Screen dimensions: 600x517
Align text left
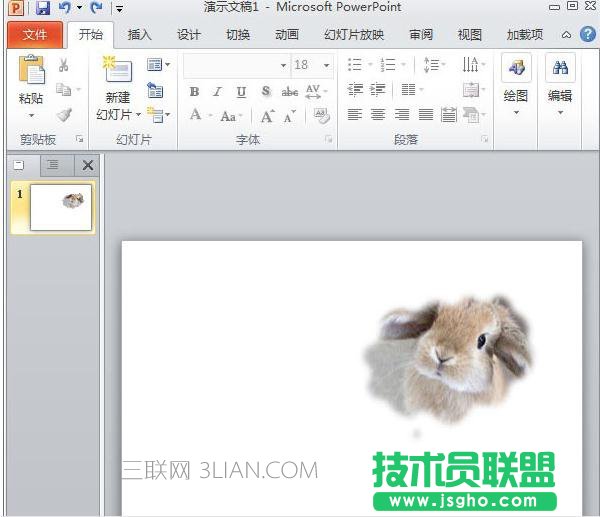pyautogui.click(x=355, y=114)
